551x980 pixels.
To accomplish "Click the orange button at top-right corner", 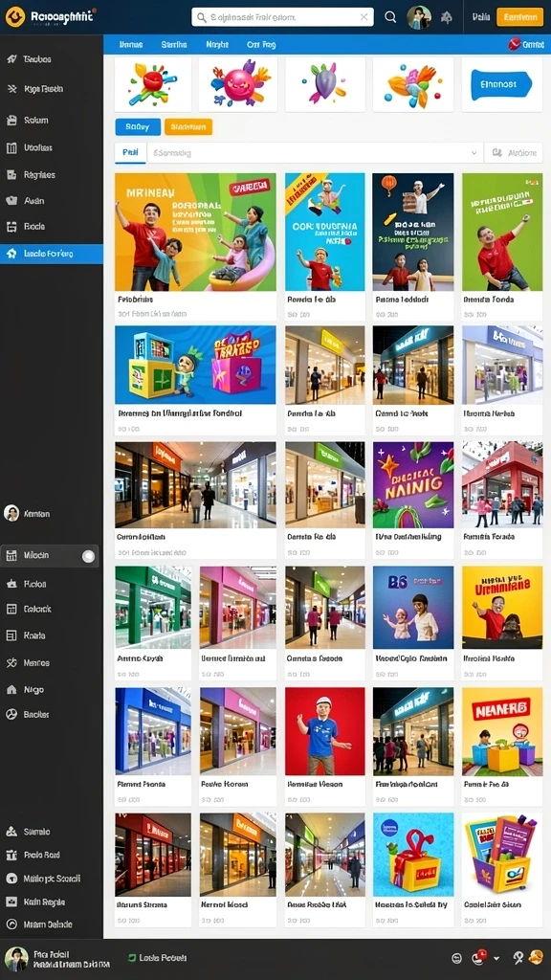I will pyautogui.click(x=519, y=17).
